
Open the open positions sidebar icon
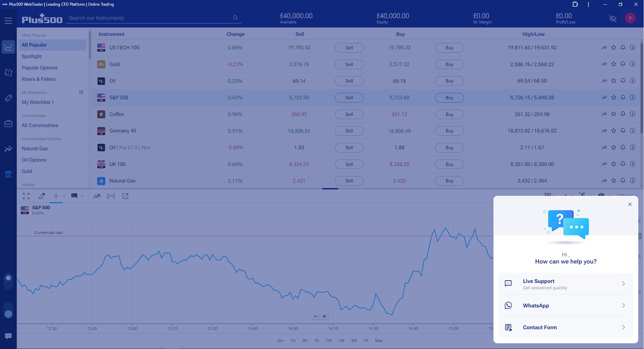(x=8, y=72)
